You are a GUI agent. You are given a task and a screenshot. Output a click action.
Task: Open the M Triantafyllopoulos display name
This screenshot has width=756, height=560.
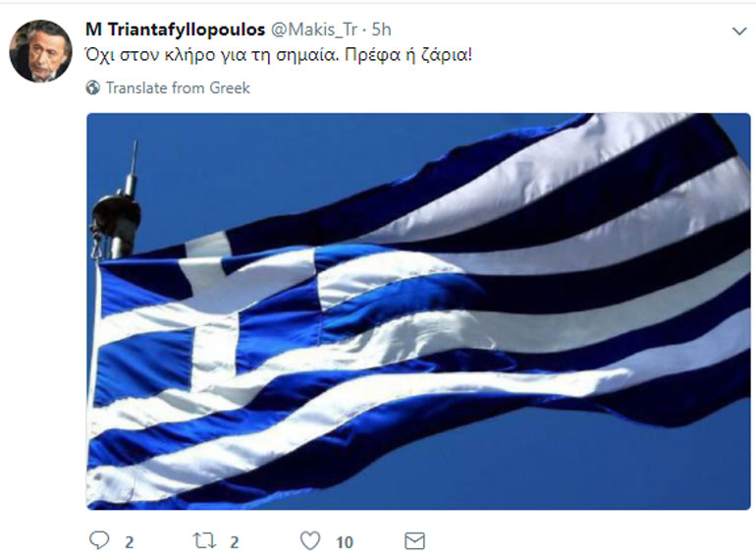pyautogui.click(x=175, y=29)
